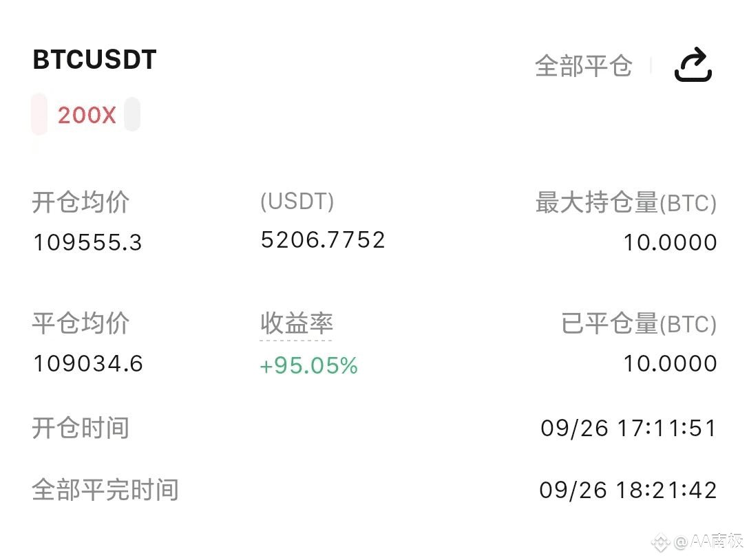This screenshot has height=560, width=749.
Task: Tap the 09/26 17:11:51 open time
Action: point(629,428)
